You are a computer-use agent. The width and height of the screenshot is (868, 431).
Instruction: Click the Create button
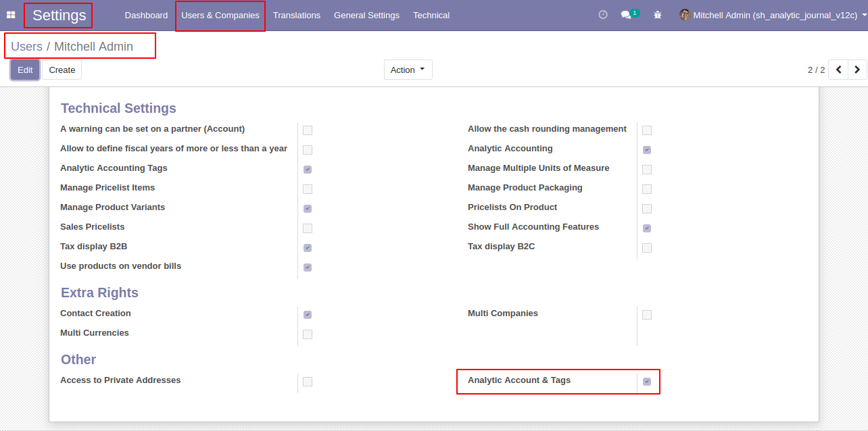[62, 70]
